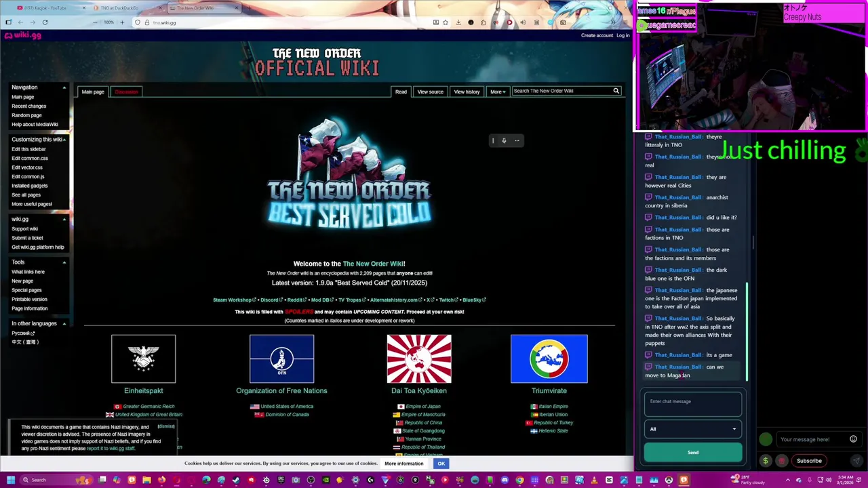Open Empire of Japan link
Image resolution: width=868 pixels, height=488 pixels.
(422, 407)
